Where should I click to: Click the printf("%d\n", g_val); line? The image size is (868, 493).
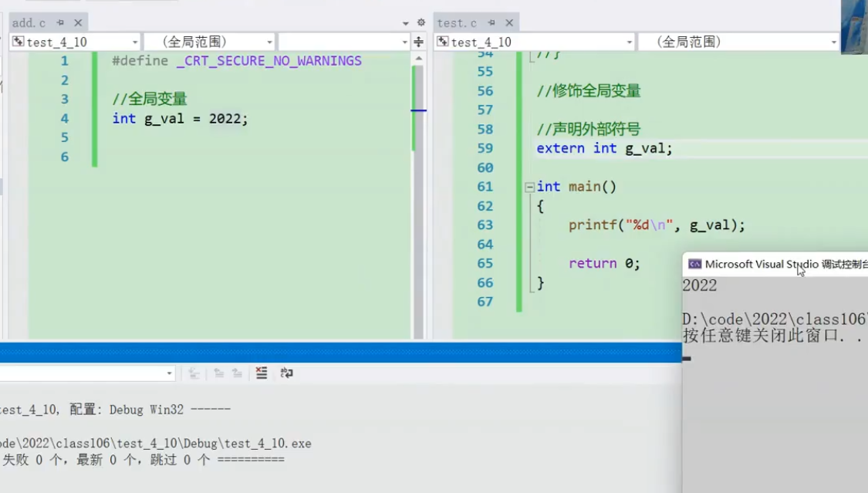[657, 225]
